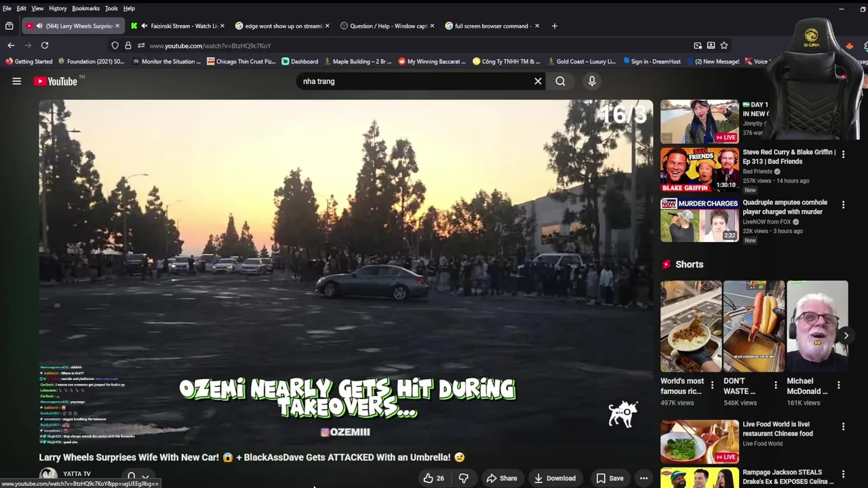Open the Bookmarks menu
Image resolution: width=868 pixels, height=488 pixels.
coord(85,8)
